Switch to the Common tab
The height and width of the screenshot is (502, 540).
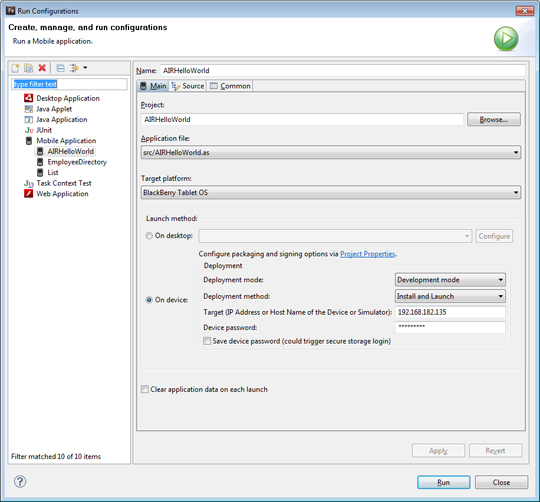[x=230, y=86]
